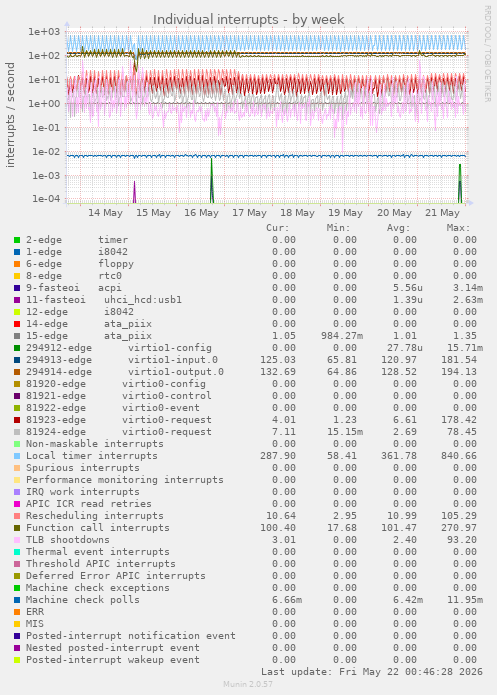The image size is (497, 695).
Task: Click the 'Avg:' column header
Action: pyautogui.click(x=399, y=228)
